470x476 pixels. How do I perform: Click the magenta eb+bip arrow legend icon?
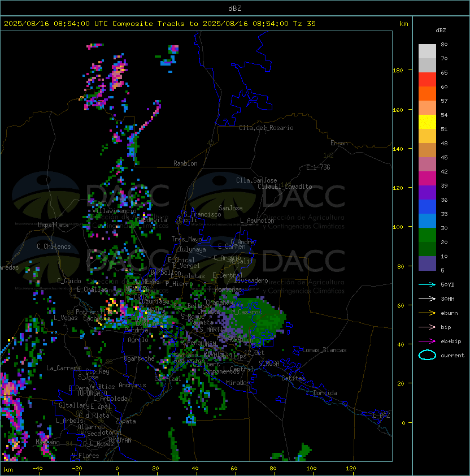coord(427,341)
